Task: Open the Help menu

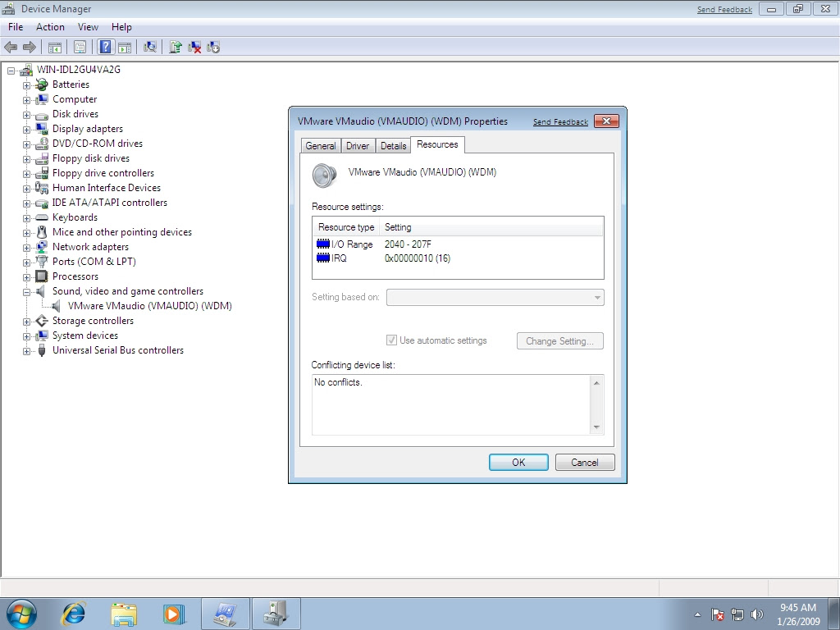Action: 121,27
